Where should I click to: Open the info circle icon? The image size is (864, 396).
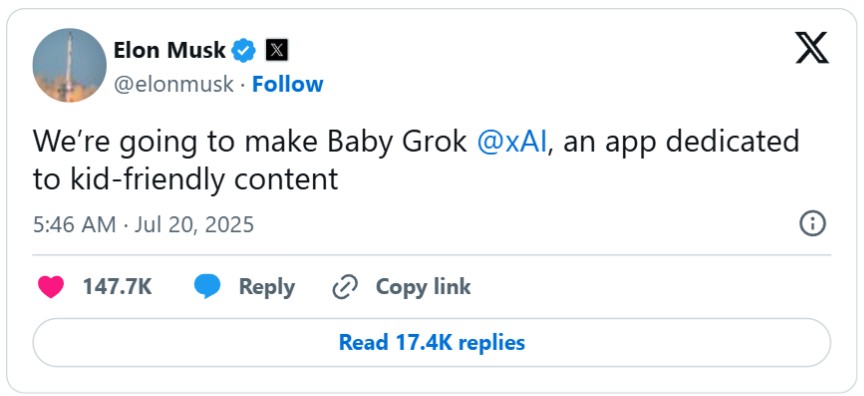813,224
